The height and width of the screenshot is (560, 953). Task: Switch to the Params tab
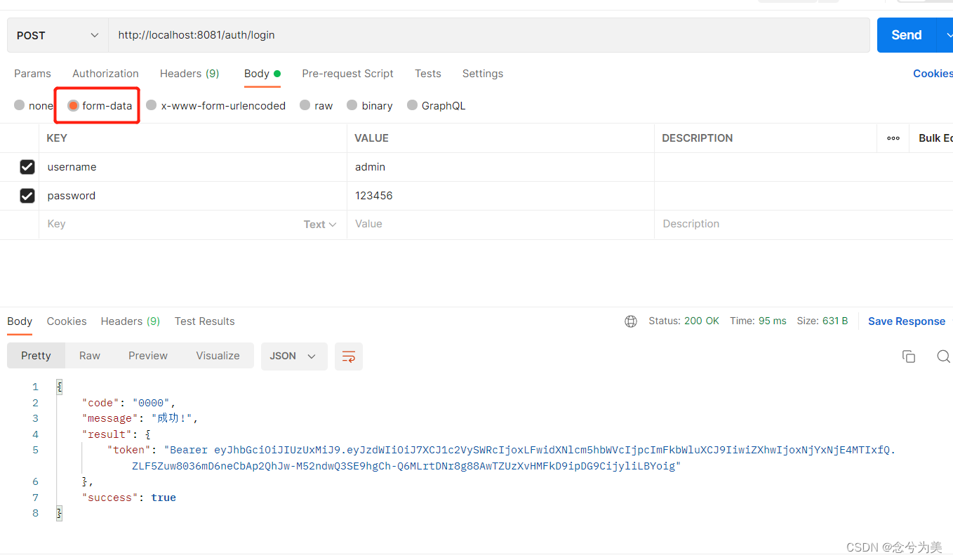click(x=32, y=74)
